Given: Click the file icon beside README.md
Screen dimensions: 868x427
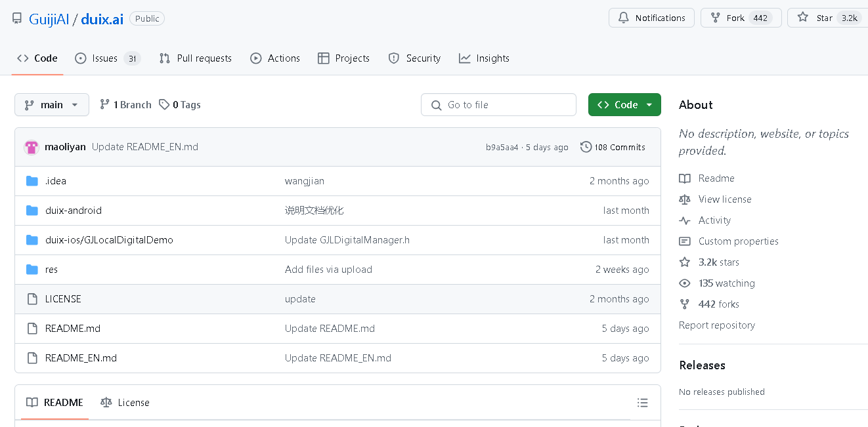Looking at the screenshot, I should click(x=32, y=329).
